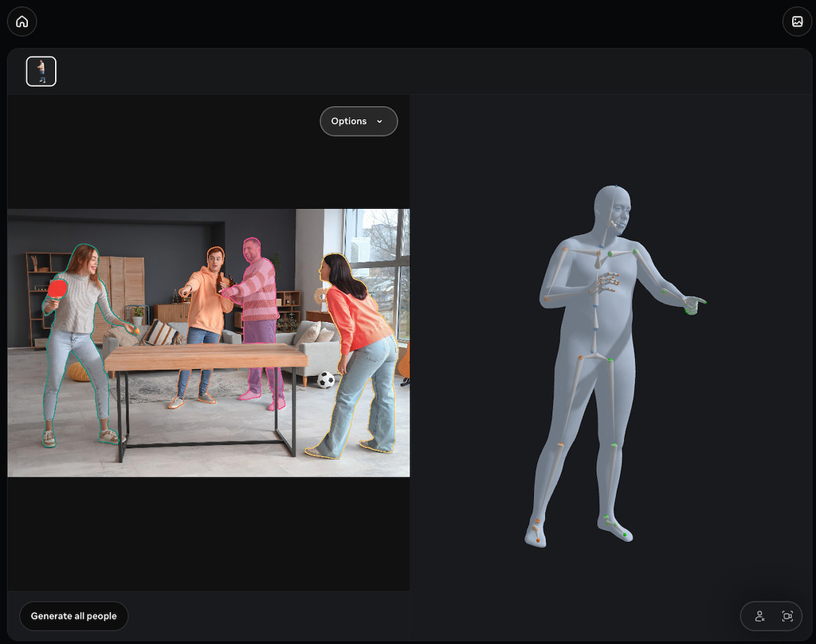This screenshot has width=816, height=644.
Task: Click the pointing hand of the 3D model
Action: [693, 304]
